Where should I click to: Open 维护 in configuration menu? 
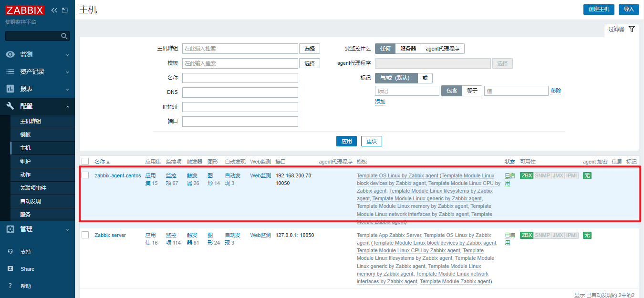pos(25,161)
